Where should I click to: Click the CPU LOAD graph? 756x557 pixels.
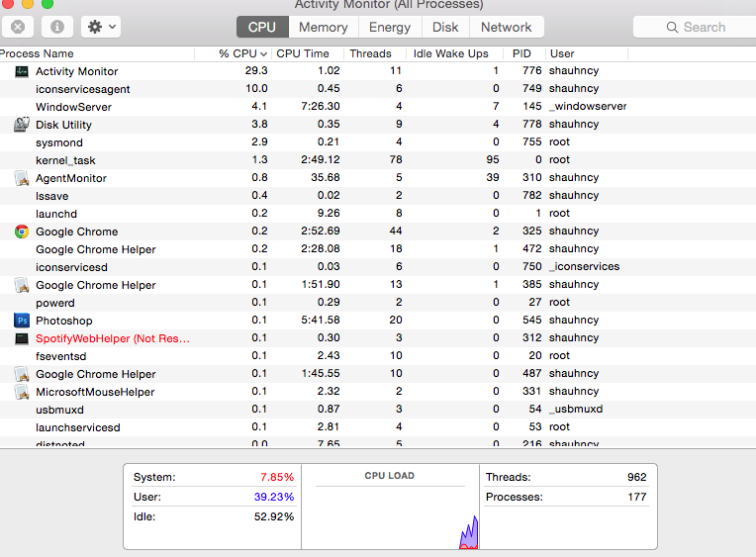(x=390, y=507)
